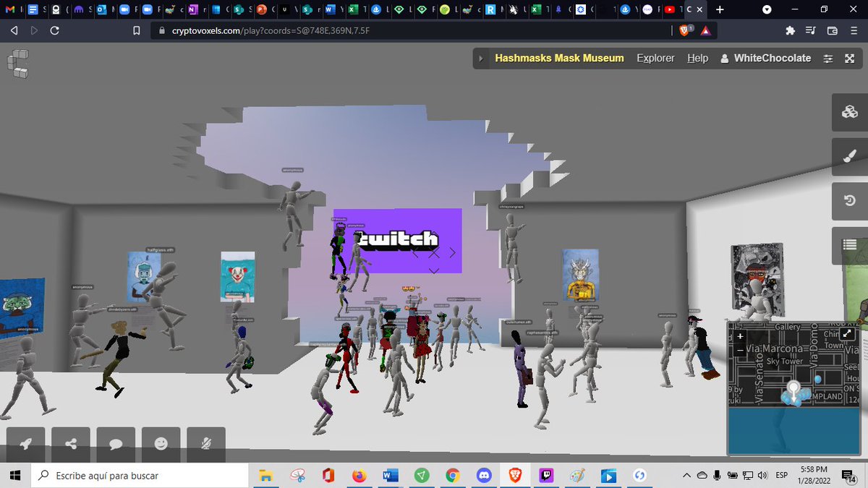Open the list panel icon in sidebar

[850, 246]
